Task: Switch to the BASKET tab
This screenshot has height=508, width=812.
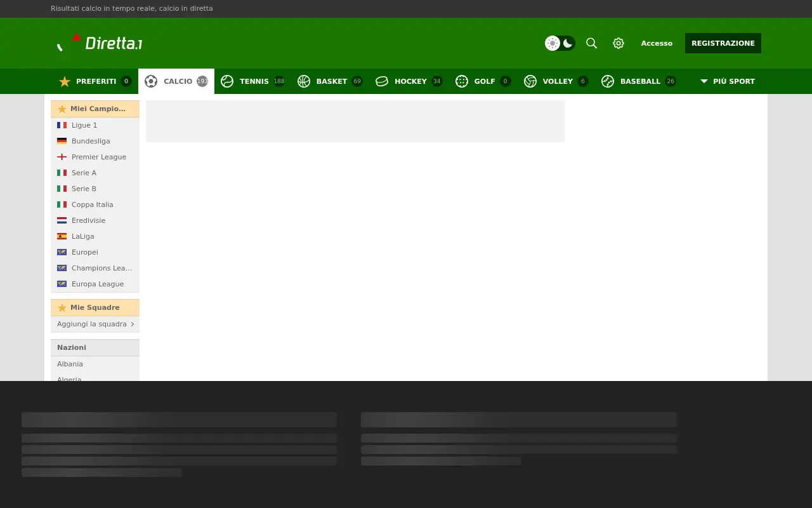Action: click(330, 81)
